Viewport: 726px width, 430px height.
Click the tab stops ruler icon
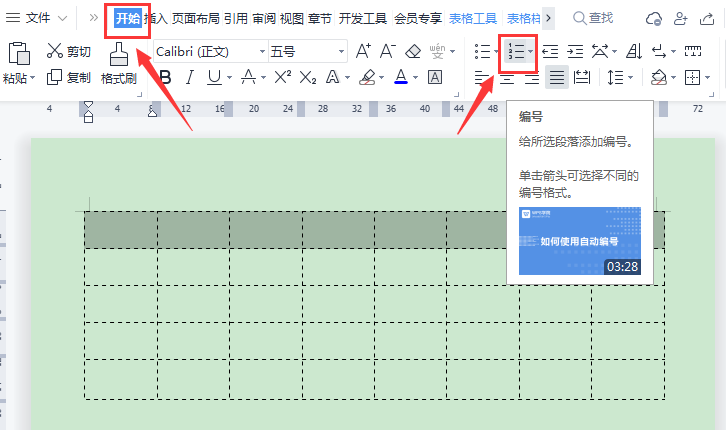tap(693, 51)
